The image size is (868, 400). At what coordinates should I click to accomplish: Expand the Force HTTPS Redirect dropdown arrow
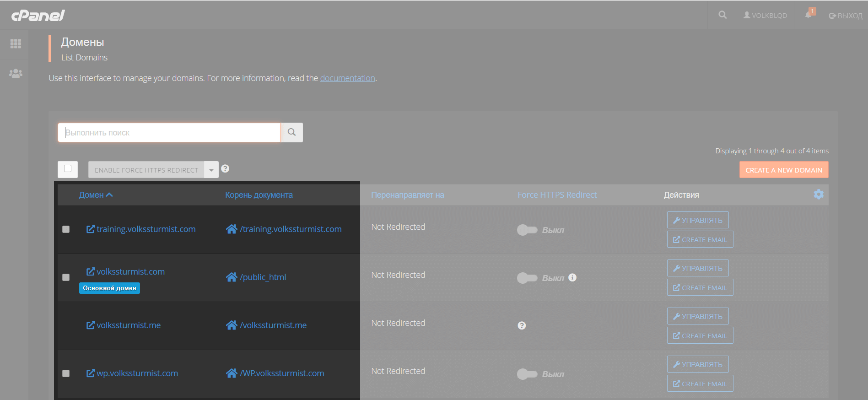click(x=211, y=170)
